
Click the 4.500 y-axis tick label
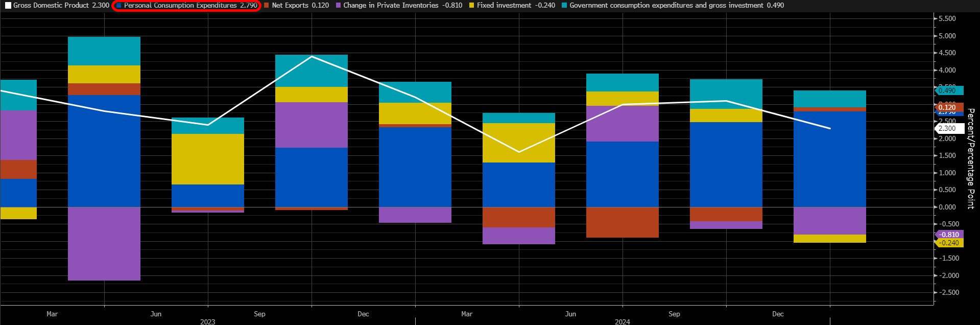pos(947,53)
